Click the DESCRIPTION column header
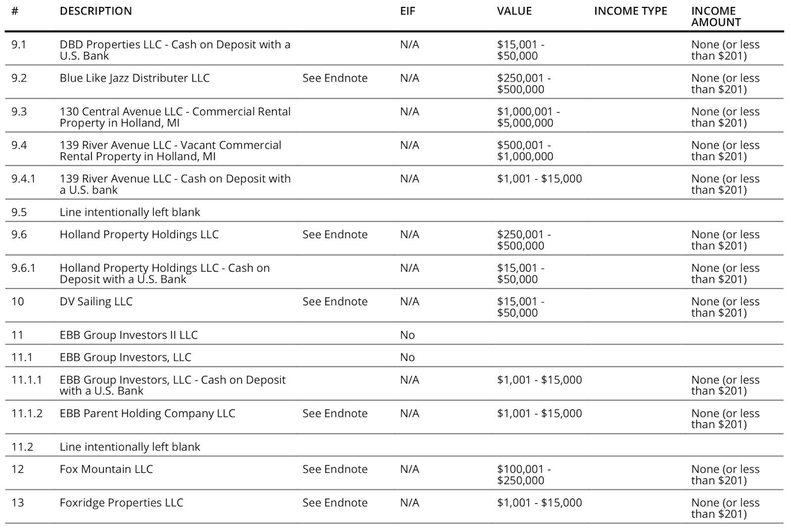This screenshot has width=791, height=532. pos(96,11)
